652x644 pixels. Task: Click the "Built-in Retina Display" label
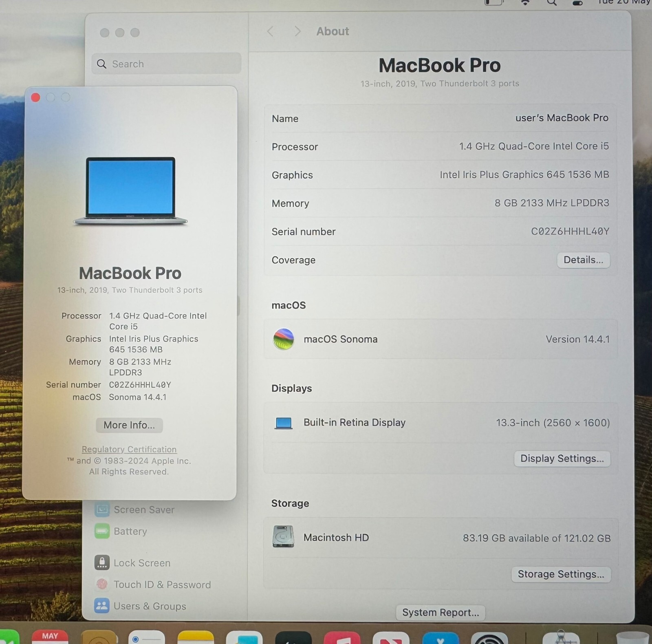[355, 423]
